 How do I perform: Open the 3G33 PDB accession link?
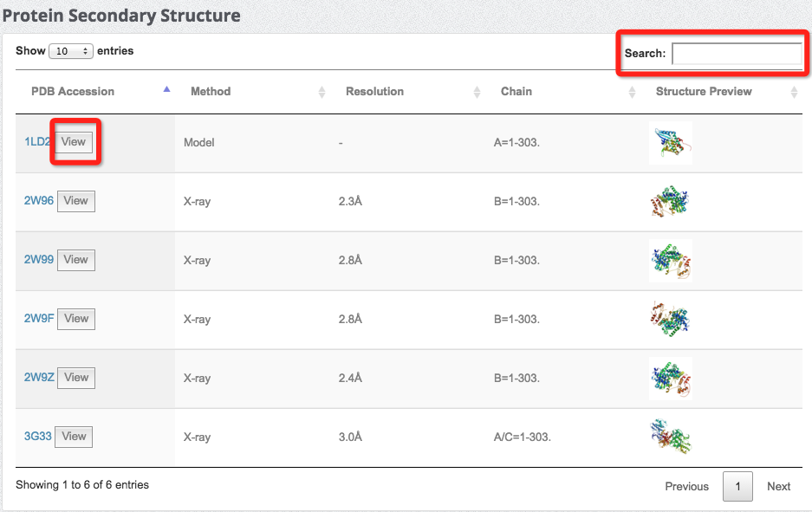[38, 437]
